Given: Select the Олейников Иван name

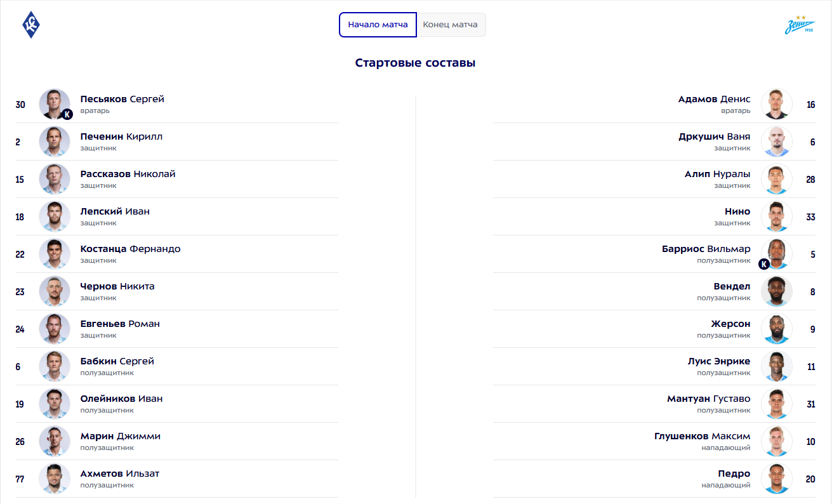Looking at the screenshot, I should click(121, 399).
